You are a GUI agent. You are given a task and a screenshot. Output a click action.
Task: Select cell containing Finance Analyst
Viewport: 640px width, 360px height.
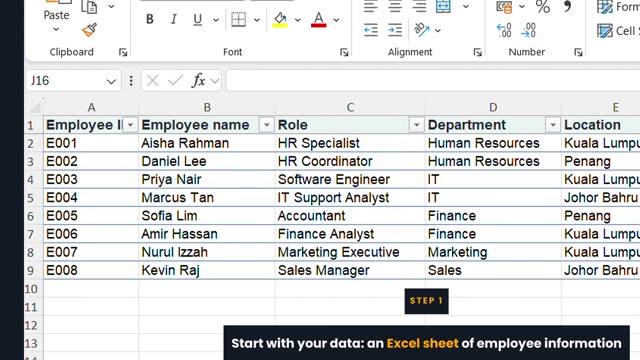pyautogui.click(x=350, y=234)
